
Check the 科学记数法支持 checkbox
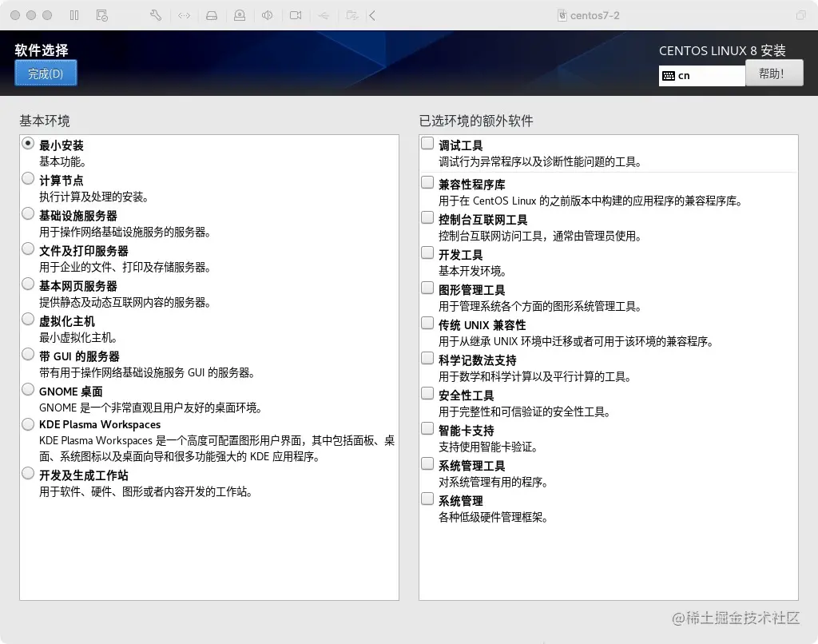point(427,358)
